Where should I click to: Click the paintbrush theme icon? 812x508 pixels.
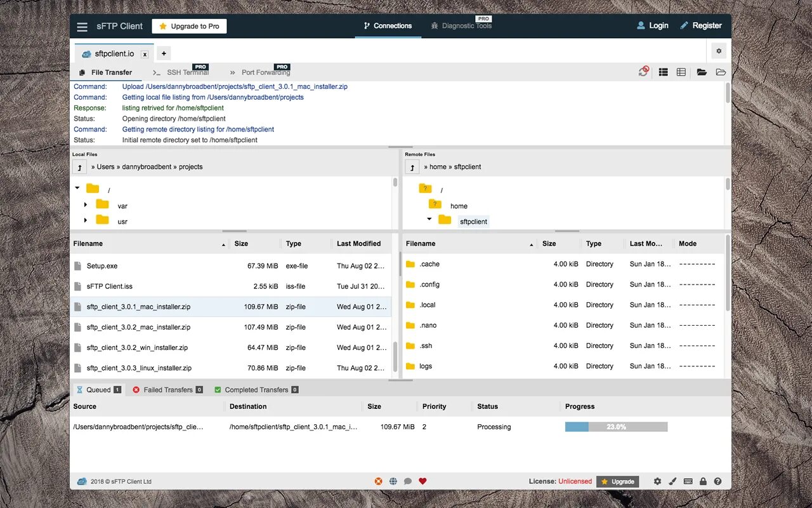pos(672,481)
